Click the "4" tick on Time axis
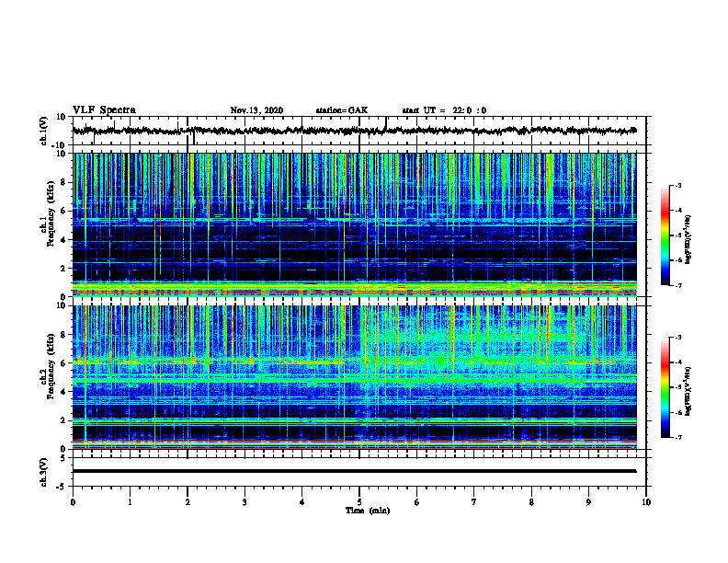 pyautogui.click(x=302, y=502)
